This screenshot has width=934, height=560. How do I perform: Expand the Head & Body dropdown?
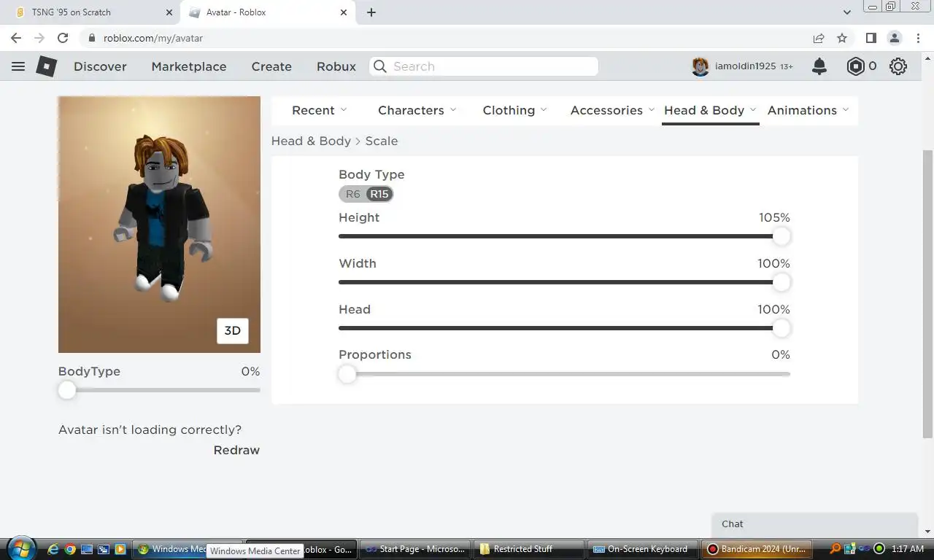[711, 110]
